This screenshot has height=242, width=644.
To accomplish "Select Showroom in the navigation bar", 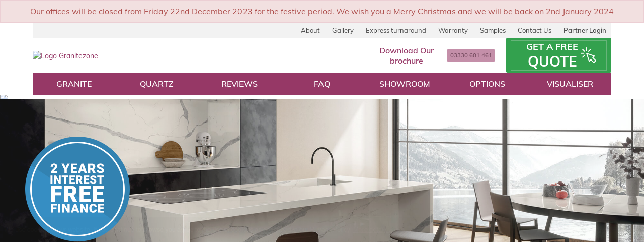I will point(405,84).
